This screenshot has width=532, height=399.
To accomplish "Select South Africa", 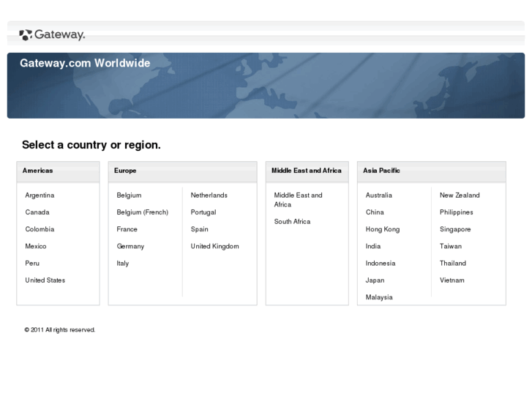I will tap(292, 221).
